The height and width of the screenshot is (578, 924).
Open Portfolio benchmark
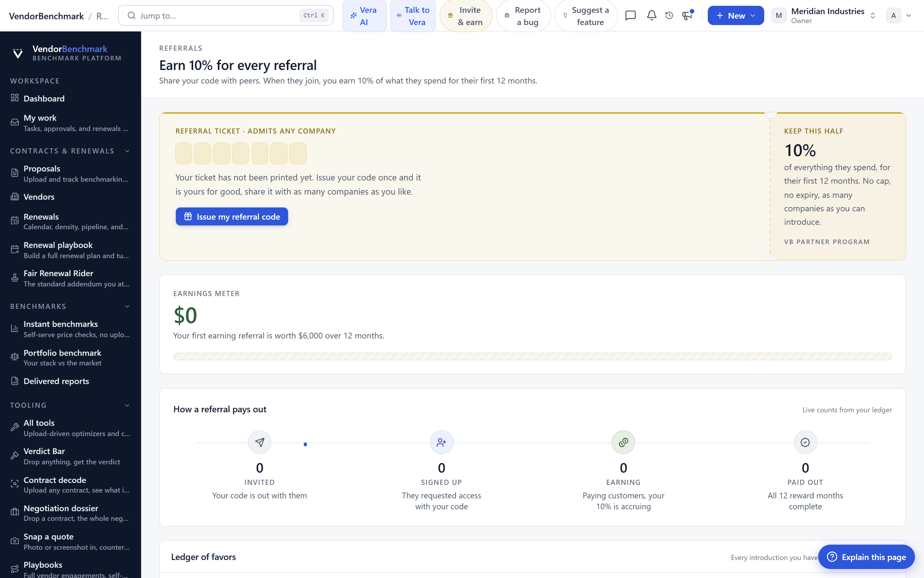click(70, 357)
